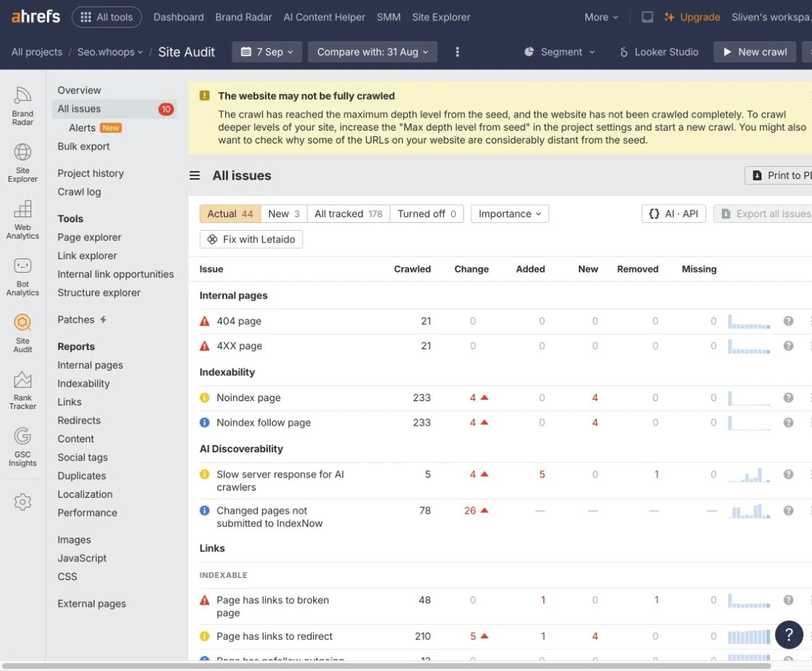
Task: Open the Seo.whoops project dropdown
Action: click(x=110, y=52)
